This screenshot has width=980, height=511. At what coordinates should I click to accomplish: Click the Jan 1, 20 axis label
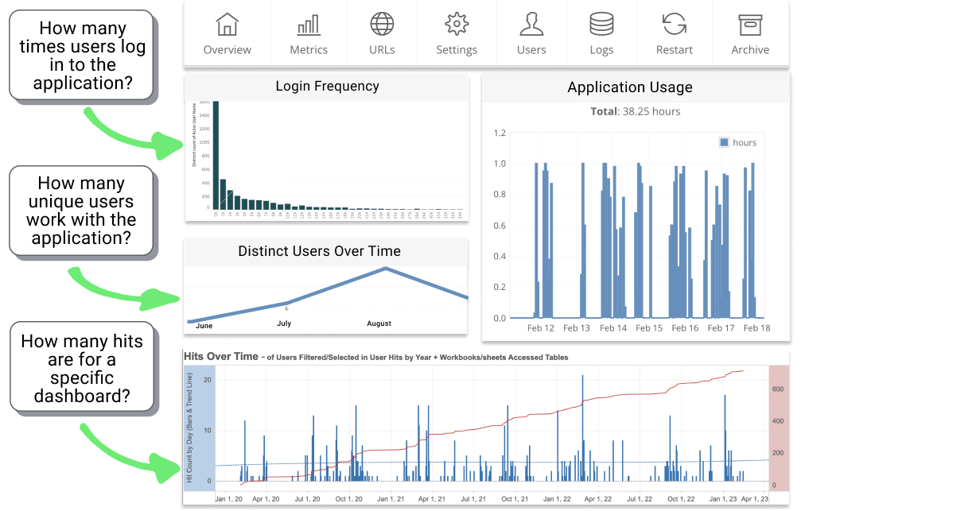228,498
